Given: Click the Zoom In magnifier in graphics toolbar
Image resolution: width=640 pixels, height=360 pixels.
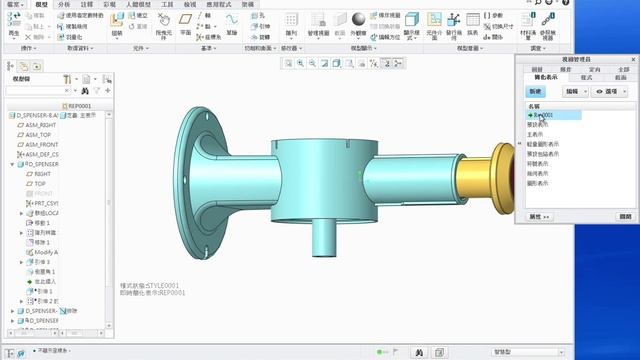Looking at the screenshot, I should click(300, 63).
